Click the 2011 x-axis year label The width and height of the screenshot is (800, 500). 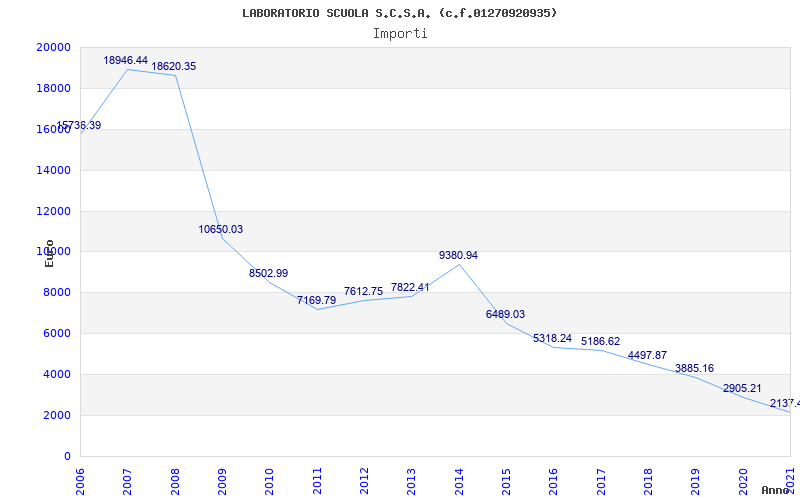coord(317,481)
